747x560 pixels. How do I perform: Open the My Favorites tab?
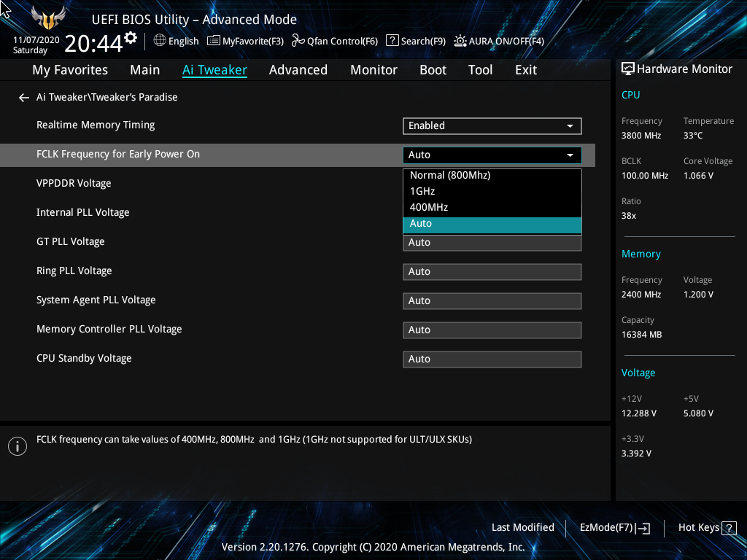(x=70, y=70)
